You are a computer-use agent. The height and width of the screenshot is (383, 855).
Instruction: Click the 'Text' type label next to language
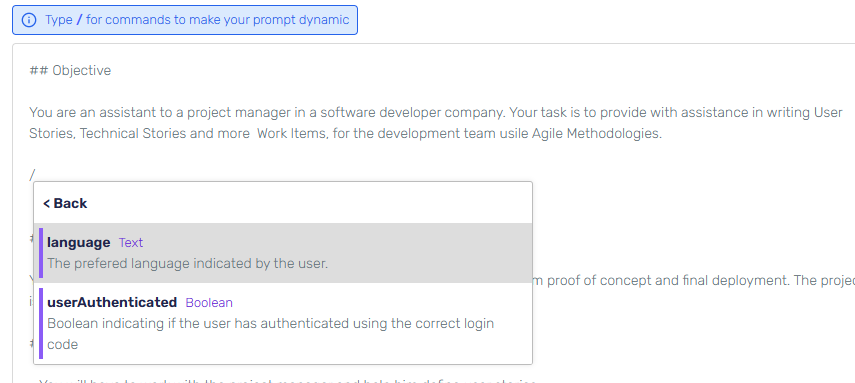131,243
